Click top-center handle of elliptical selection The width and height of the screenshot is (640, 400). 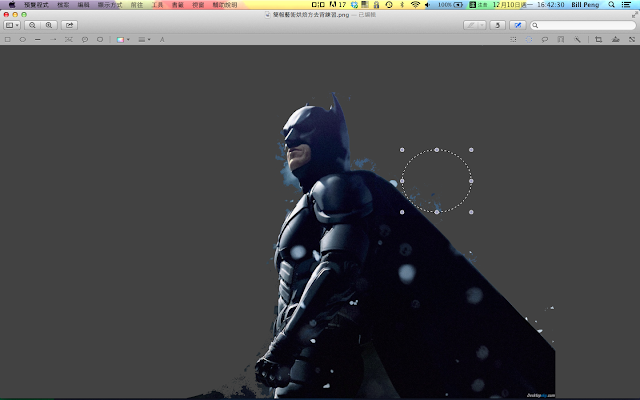(437, 150)
